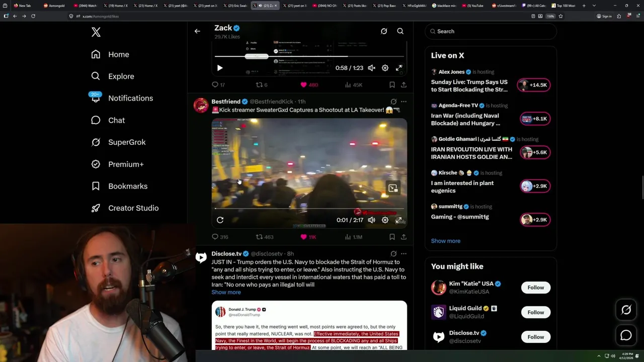
Task: Open the Home navigation item
Action: click(110, 54)
